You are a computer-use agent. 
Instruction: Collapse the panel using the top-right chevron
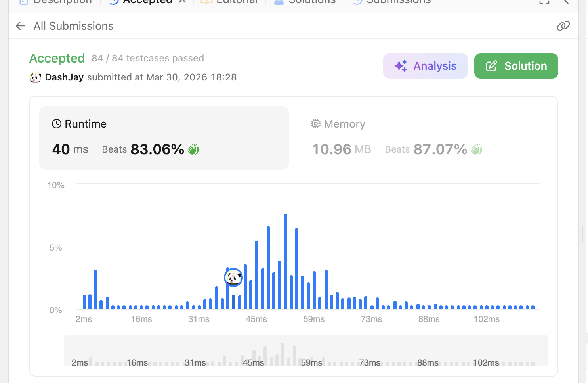(x=566, y=2)
